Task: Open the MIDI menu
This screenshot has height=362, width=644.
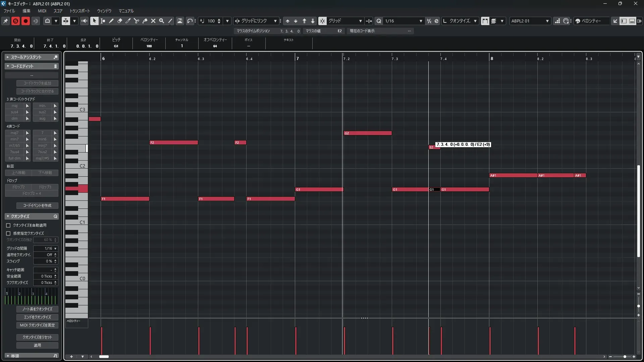Action: [42, 11]
